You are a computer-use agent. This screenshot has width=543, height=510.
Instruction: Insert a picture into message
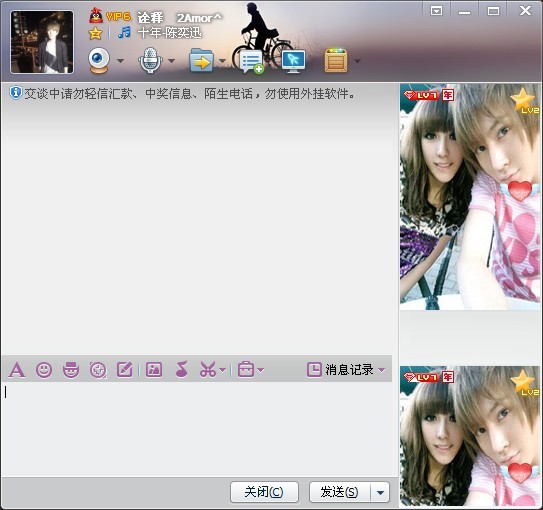pyautogui.click(x=154, y=370)
